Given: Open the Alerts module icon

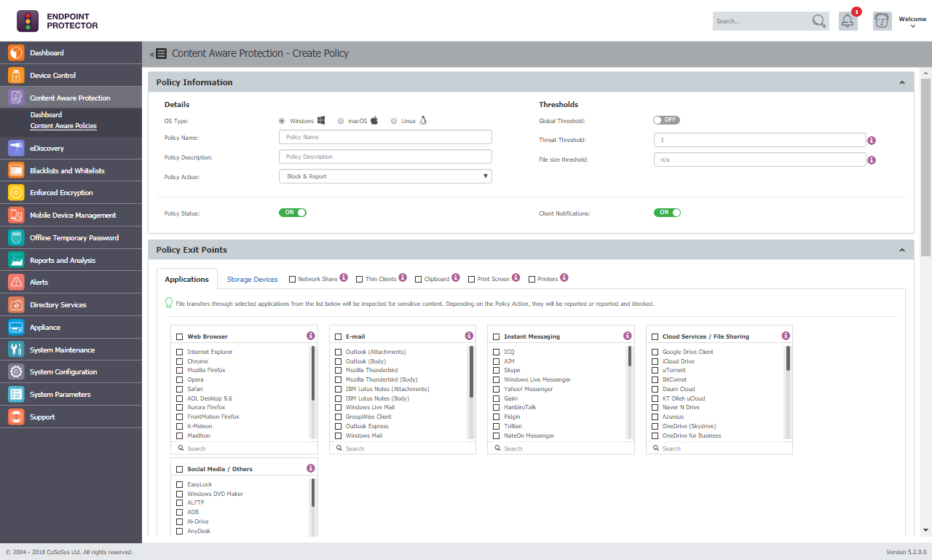Looking at the screenshot, I should [16, 282].
